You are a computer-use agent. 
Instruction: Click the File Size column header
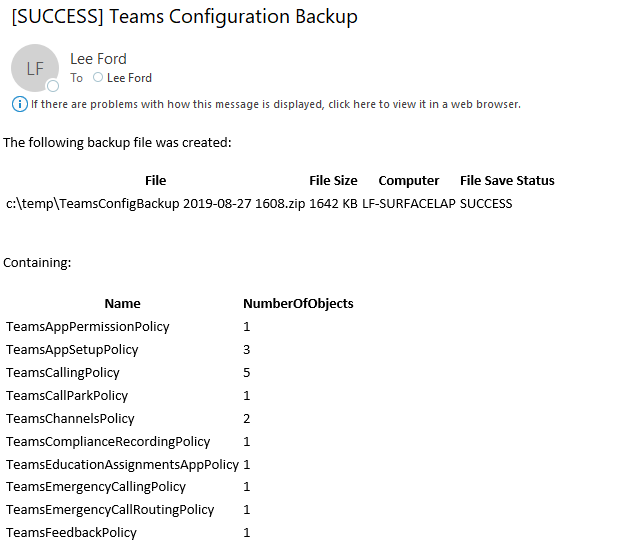coord(333,181)
